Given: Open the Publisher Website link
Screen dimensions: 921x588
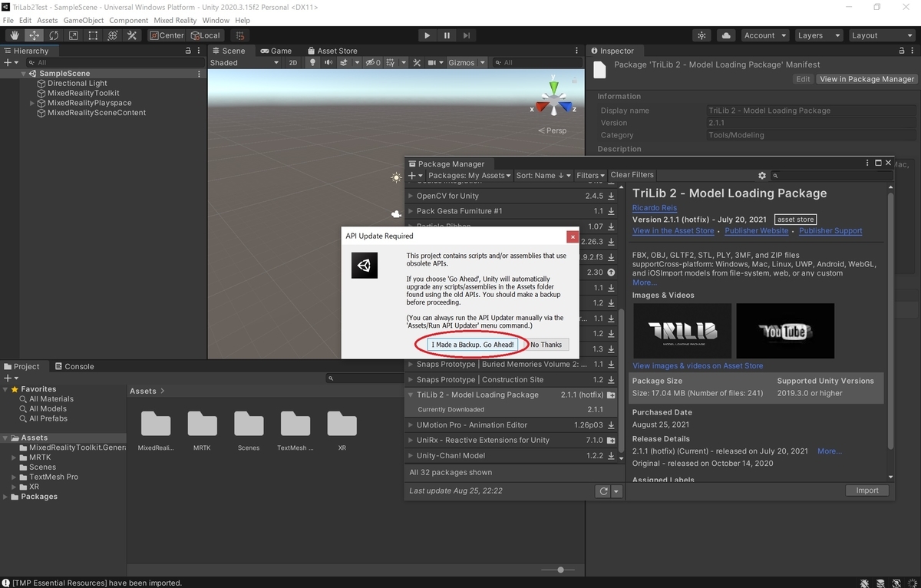Looking at the screenshot, I should click(x=757, y=231).
